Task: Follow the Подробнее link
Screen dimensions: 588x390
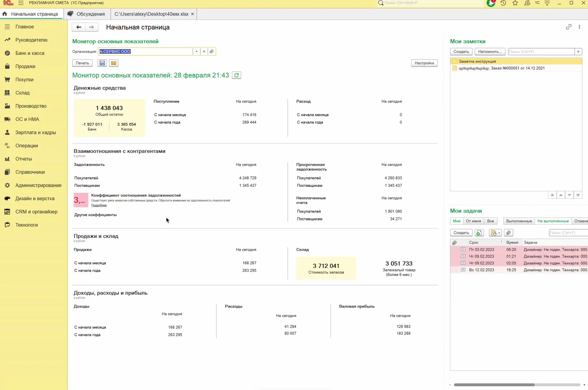Action: pyautogui.click(x=99, y=205)
